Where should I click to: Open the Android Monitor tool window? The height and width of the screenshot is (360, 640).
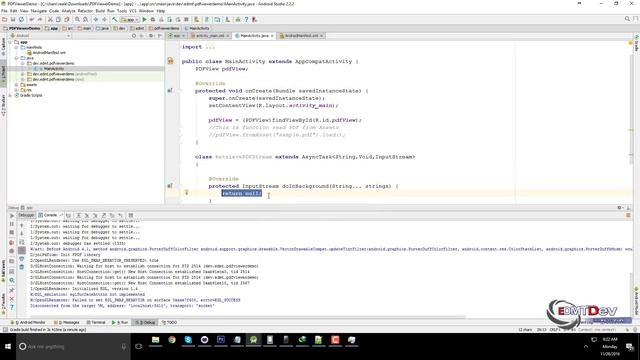pos(28,322)
